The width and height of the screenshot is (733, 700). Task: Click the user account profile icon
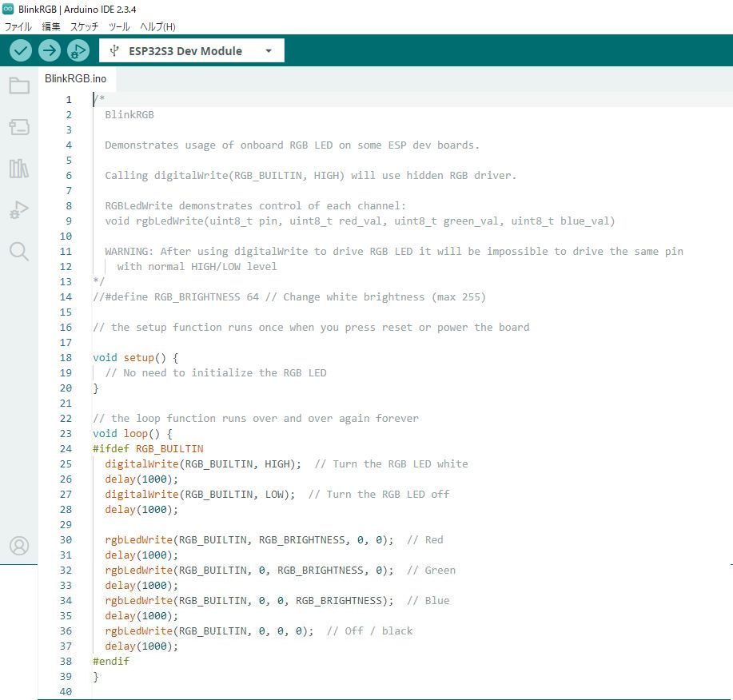(19, 546)
